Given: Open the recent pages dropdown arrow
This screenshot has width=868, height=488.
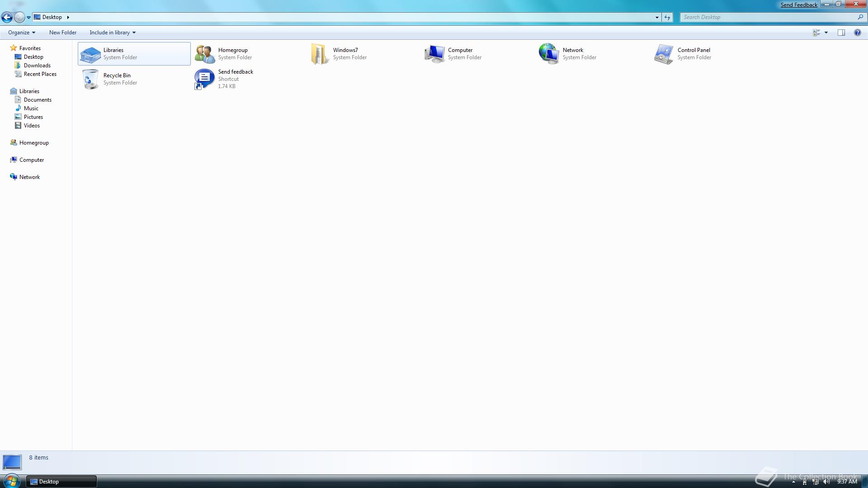Looking at the screenshot, I should 28,18.
